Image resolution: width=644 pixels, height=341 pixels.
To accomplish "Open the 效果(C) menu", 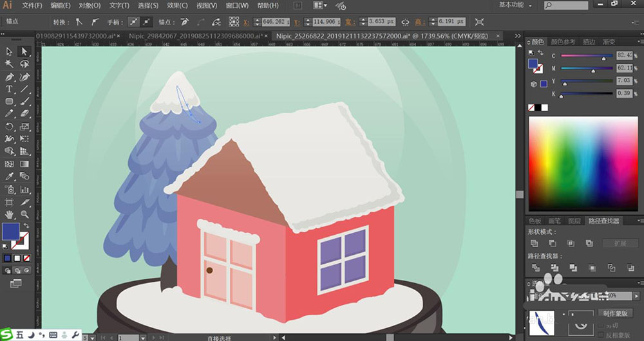I will tap(178, 5).
